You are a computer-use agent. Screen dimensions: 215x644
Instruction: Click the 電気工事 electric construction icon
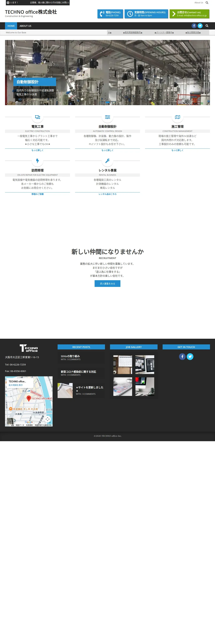click(x=38, y=117)
